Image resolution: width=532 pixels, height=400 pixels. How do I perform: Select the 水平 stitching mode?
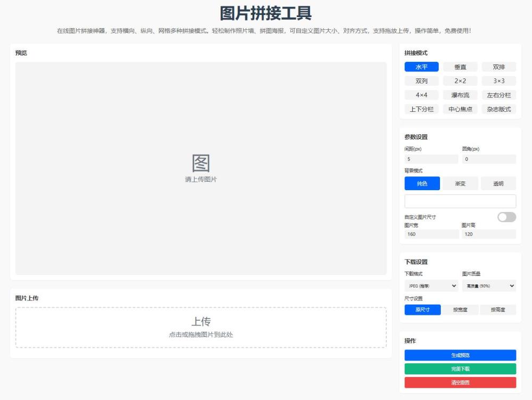tap(421, 67)
